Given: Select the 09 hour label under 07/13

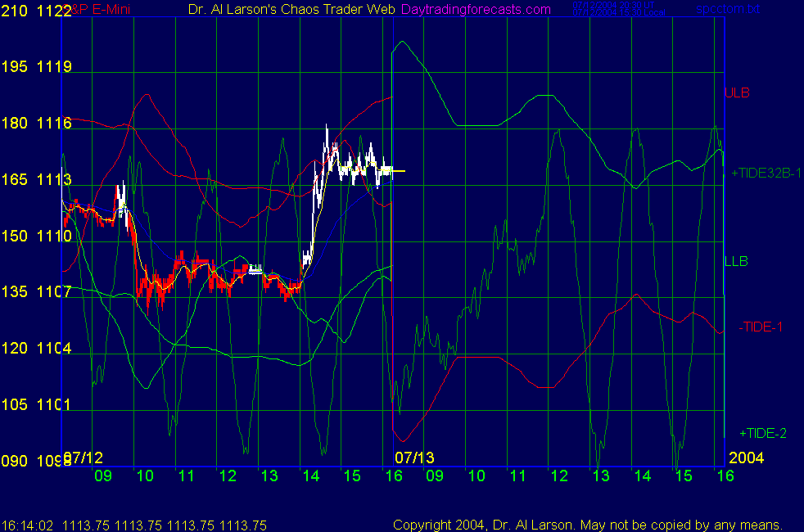Looking at the screenshot, I should pos(435,476).
